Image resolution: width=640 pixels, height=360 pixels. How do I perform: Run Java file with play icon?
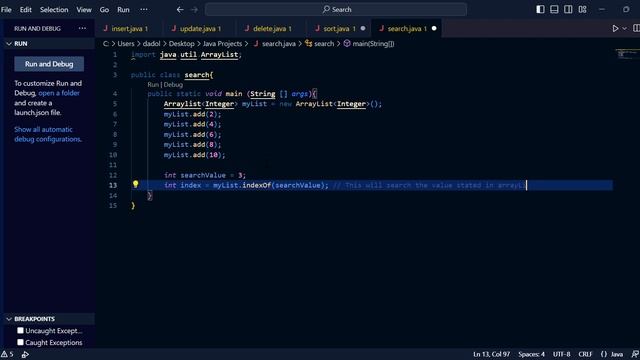point(615,28)
